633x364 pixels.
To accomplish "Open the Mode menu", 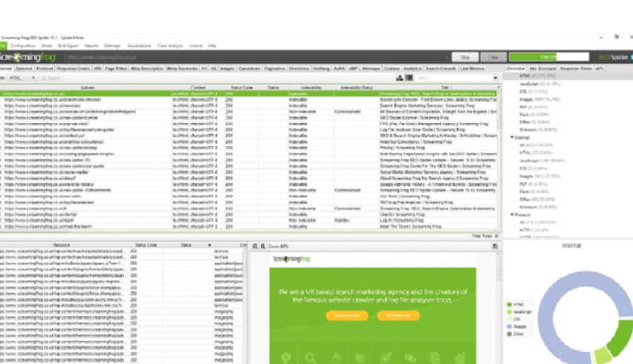I will click(46, 45).
